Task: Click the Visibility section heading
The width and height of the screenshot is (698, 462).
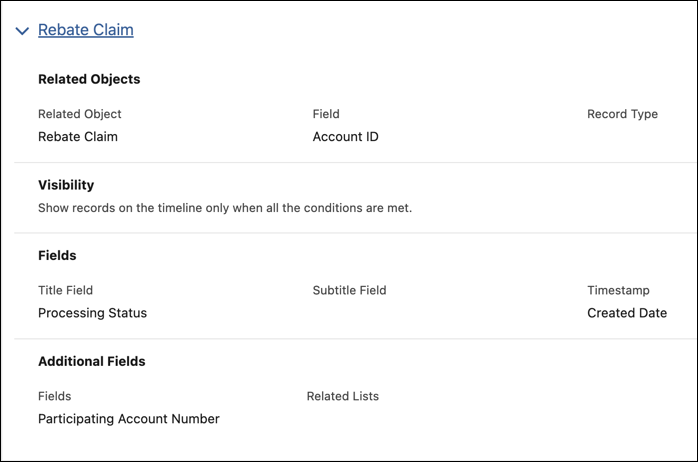Action: [x=66, y=185]
